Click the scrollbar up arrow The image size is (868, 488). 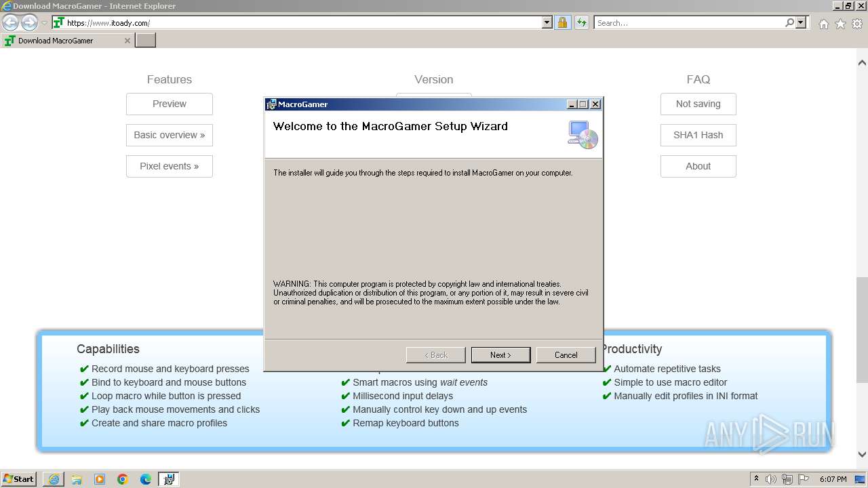pyautogui.click(x=862, y=62)
